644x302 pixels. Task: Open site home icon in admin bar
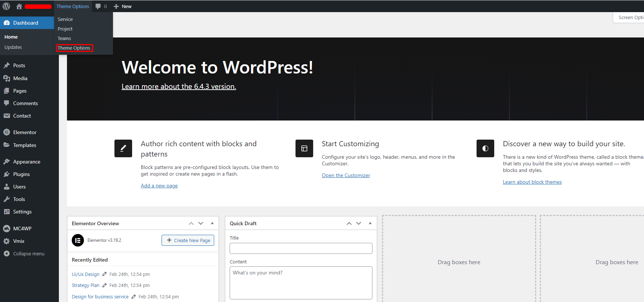pyautogui.click(x=19, y=6)
